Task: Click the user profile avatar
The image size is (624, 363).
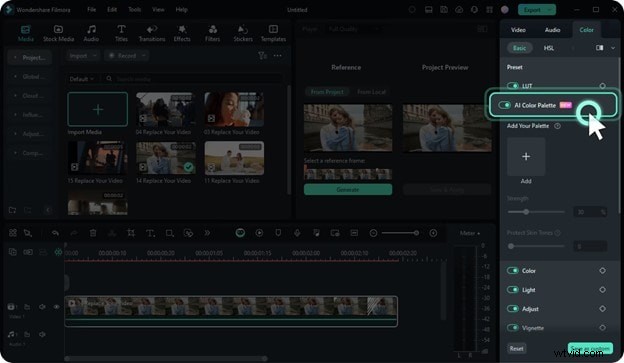Action: [505, 10]
